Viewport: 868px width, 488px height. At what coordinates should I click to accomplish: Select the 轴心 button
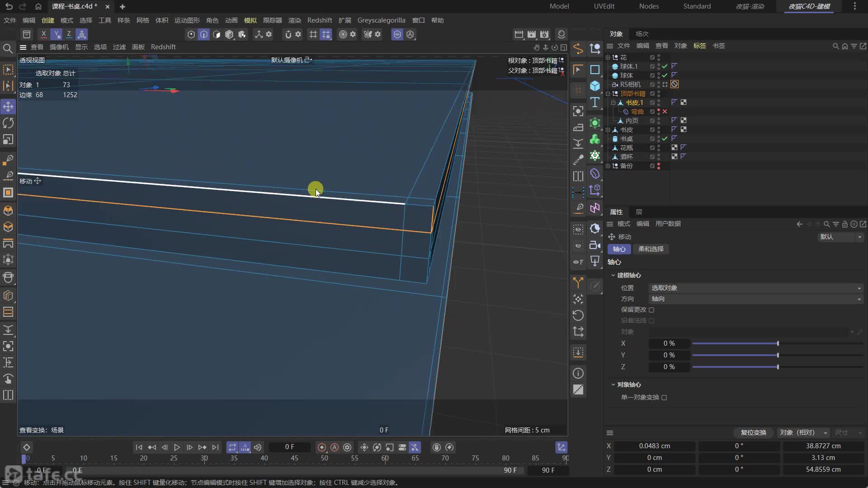(x=619, y=249)
